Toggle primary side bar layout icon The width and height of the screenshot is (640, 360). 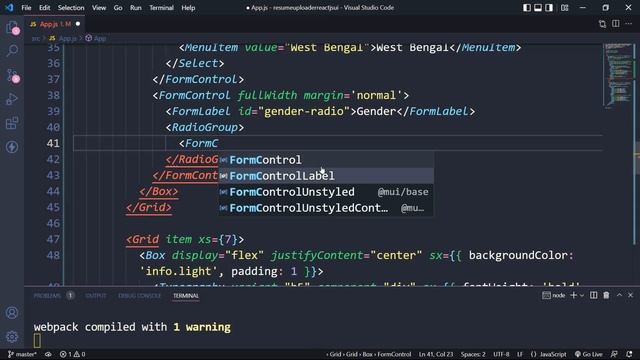tap(527, 8)
